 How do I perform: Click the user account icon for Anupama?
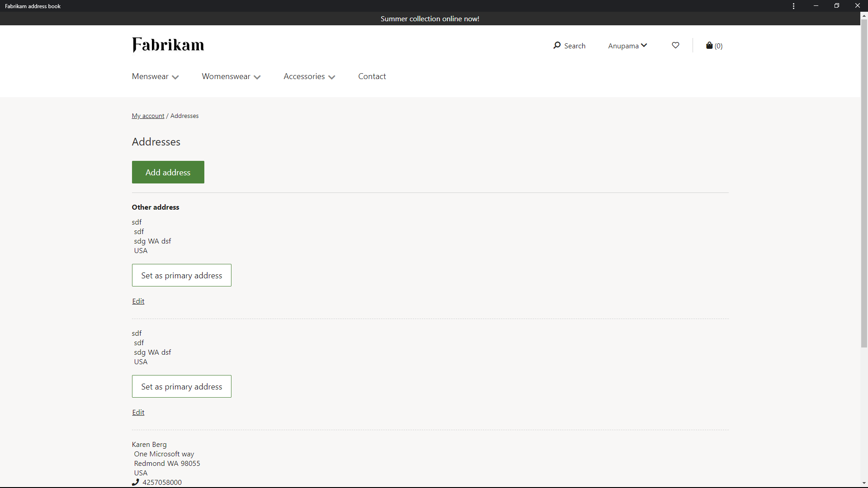point(628,45)
